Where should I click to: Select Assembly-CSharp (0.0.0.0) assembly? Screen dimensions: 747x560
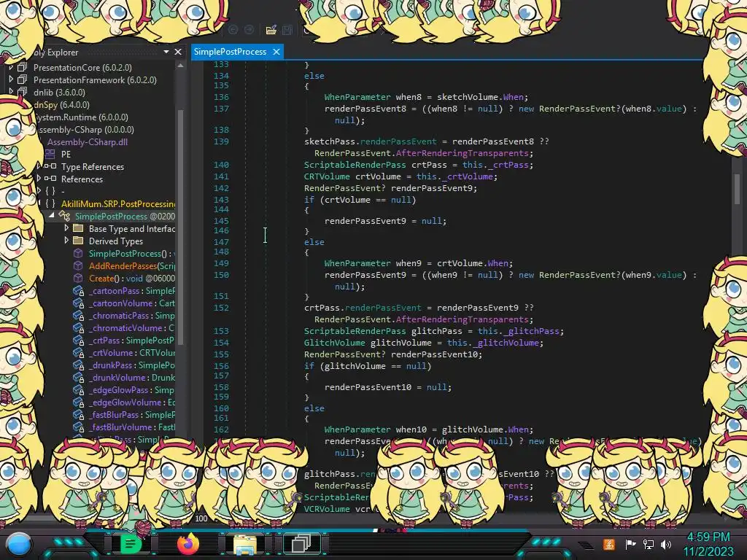[x=86, y=130]
